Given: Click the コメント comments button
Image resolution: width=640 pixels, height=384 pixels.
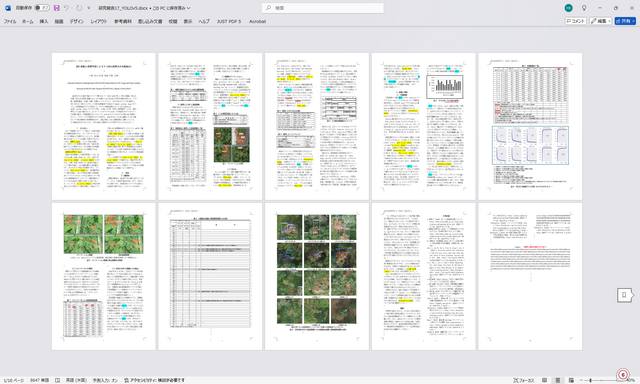Looking at the screenshot, I should click(576, 21).
